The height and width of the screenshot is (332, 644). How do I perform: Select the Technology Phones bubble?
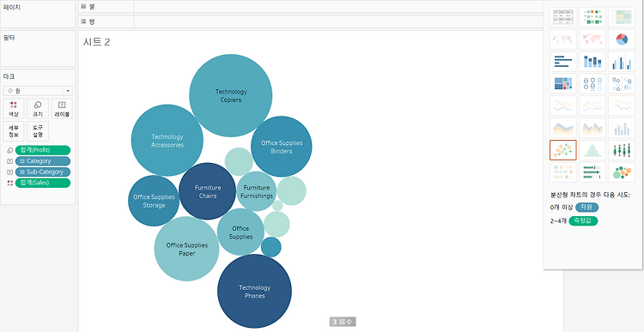tap(255, 291)
